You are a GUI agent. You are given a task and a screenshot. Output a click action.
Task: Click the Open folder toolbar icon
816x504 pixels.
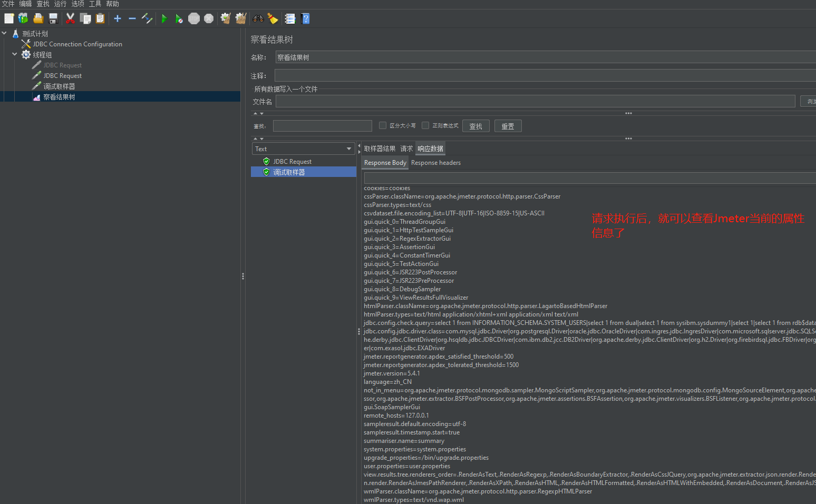(x=38, y=18)
